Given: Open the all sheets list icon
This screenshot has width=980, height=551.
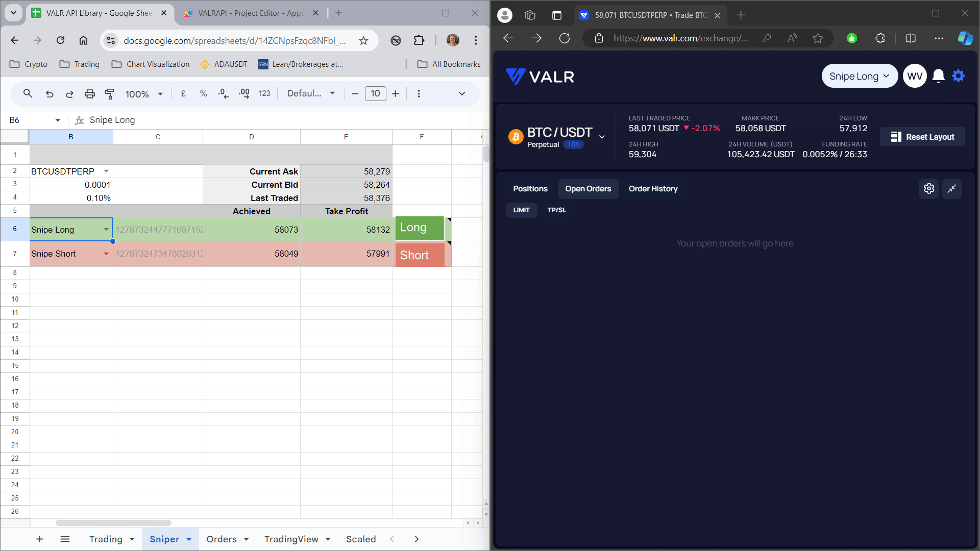Looking at the screenshot, I should click(65, 539).
